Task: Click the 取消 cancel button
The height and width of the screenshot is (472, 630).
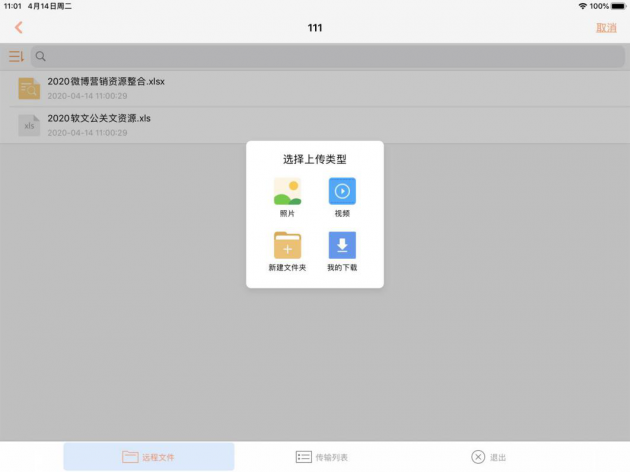Action: coord(606,28)
